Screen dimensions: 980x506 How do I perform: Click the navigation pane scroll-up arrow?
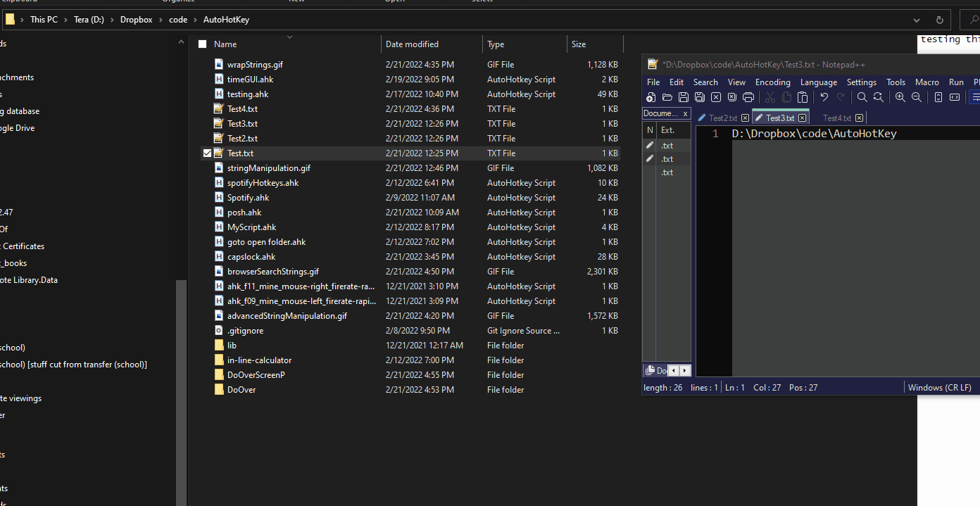[182, 42]
